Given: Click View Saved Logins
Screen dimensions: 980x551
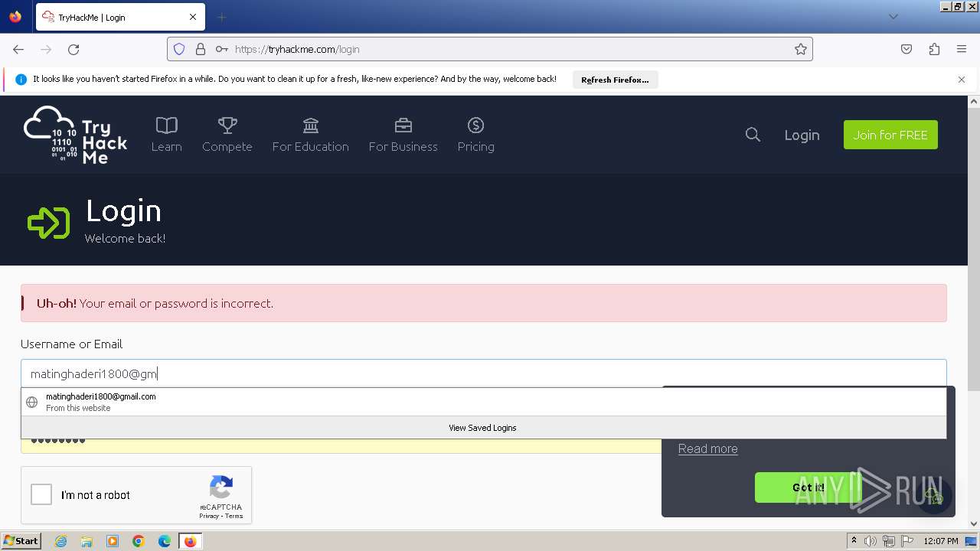Looking at the screenshot, I should pos(484,428).
